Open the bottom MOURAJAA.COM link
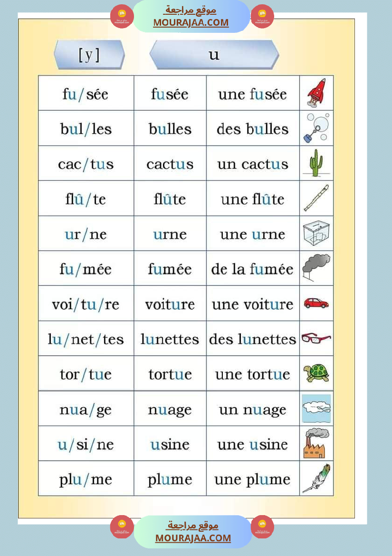This screenshot has width=392, height=556. click(193, 538)
